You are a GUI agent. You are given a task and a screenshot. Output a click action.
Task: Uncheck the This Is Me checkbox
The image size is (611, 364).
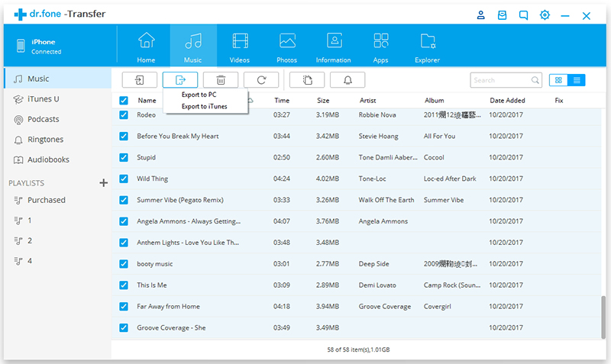[124, 285]
